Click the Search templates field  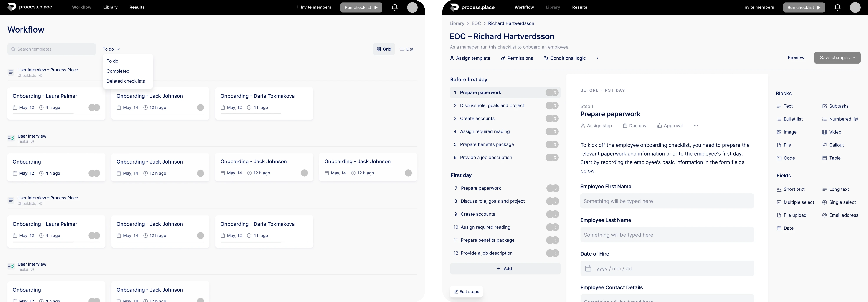pos(51,49)
